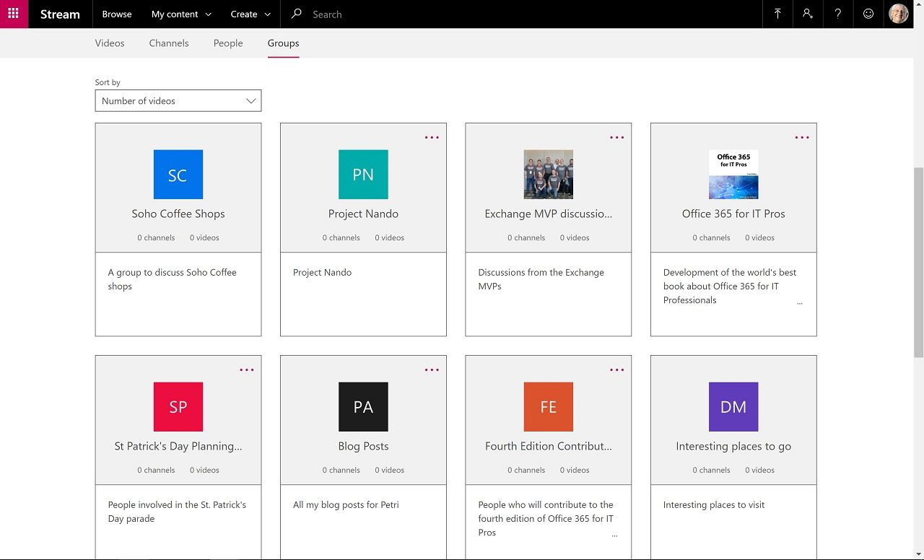This screenshot has width=924, height=560.
Task: Click description 'Discussions from the Exchange MVPs'
Action: pos(541,279)
